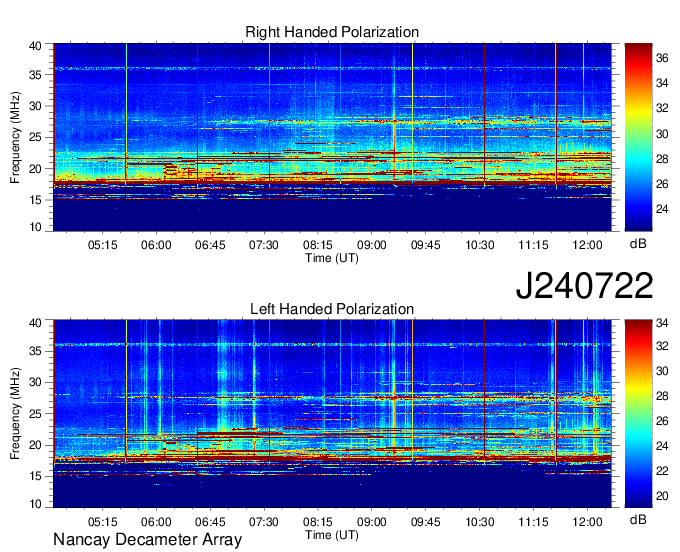Click the Left Handed plot's color scale bar
680x552 pixels.
[638, 414]
